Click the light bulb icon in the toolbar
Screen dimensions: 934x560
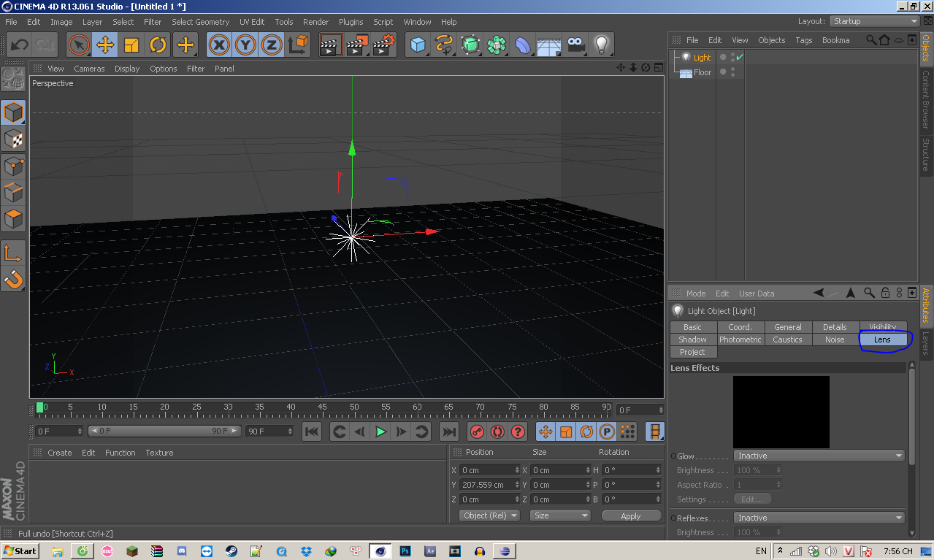601,45
